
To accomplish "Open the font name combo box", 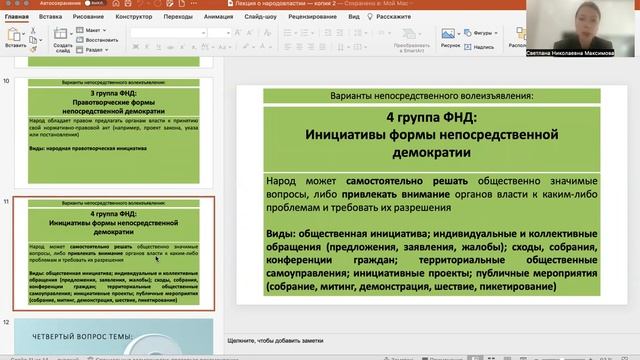I will pos(168,33).
